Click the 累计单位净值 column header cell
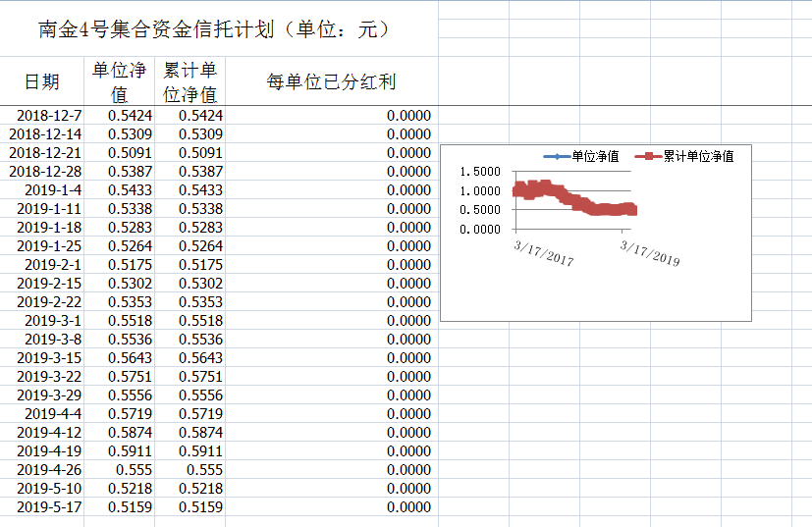This screenshot has width=812, height=527. pos(190,81)
